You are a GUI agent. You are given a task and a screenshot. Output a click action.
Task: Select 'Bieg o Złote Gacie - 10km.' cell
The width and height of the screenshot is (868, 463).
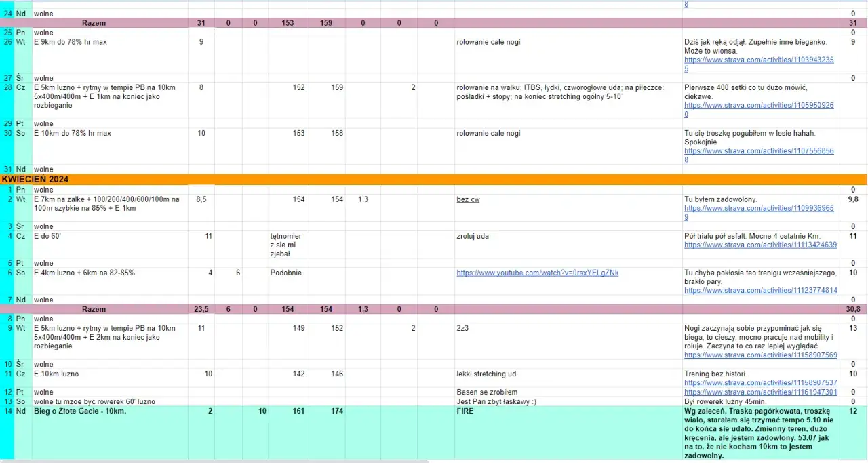(x=110, y=433)
